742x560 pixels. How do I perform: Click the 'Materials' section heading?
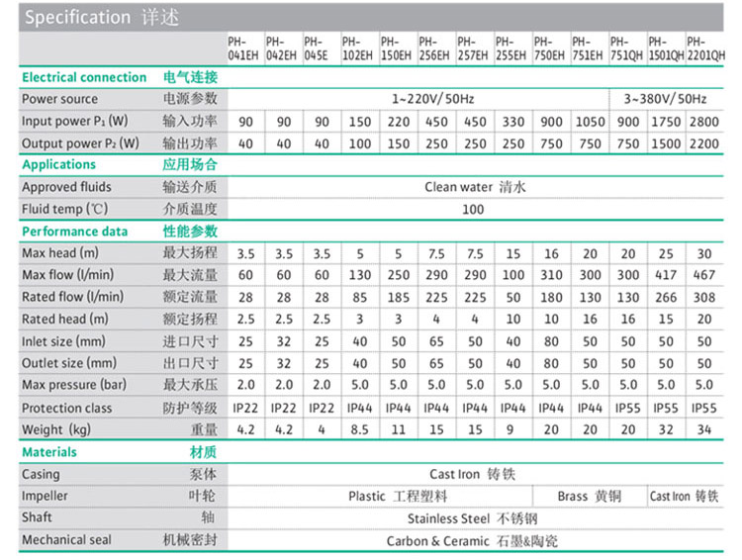point(49,452)
